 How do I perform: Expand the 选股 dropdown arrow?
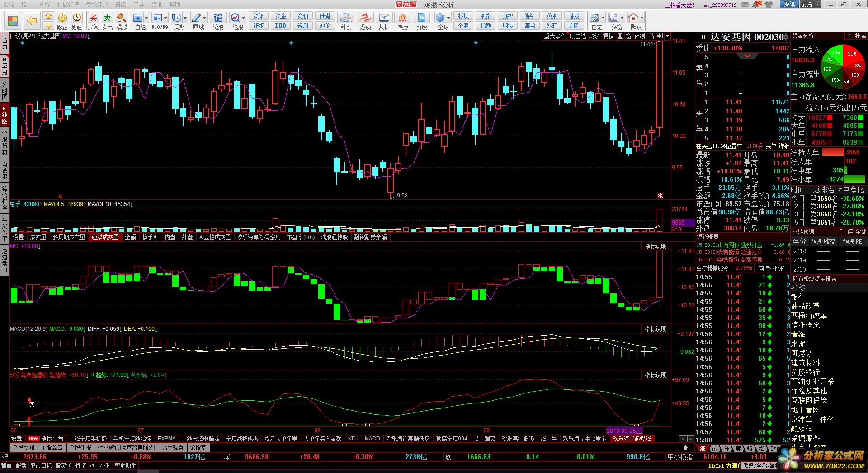pyautogui.click(x=244, y=18)
